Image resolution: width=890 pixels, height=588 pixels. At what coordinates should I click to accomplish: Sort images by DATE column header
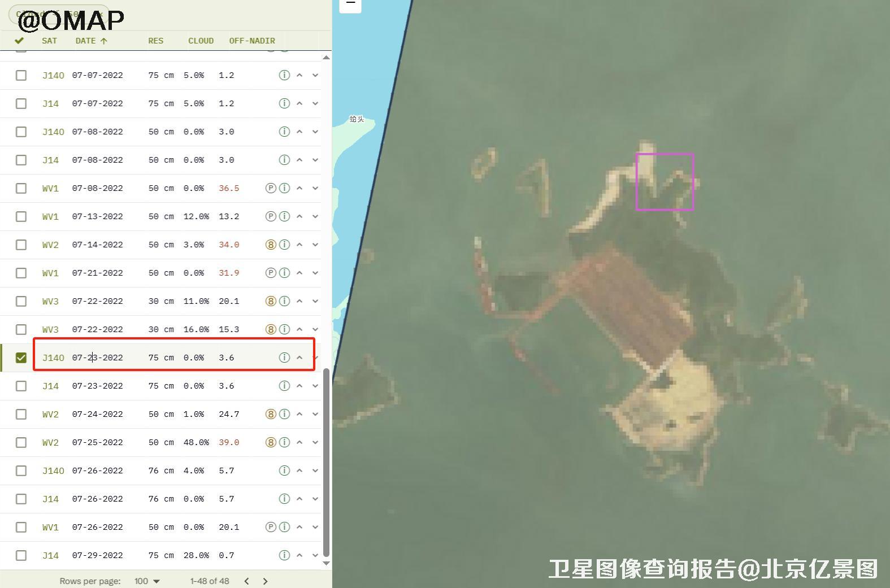[x=91, y=41]
